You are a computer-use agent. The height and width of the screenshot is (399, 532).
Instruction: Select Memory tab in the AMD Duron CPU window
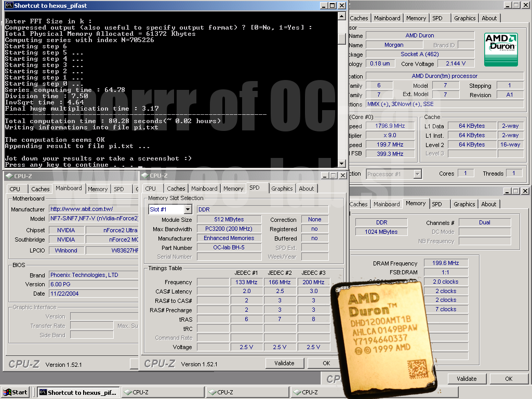(x=416, y=18)
